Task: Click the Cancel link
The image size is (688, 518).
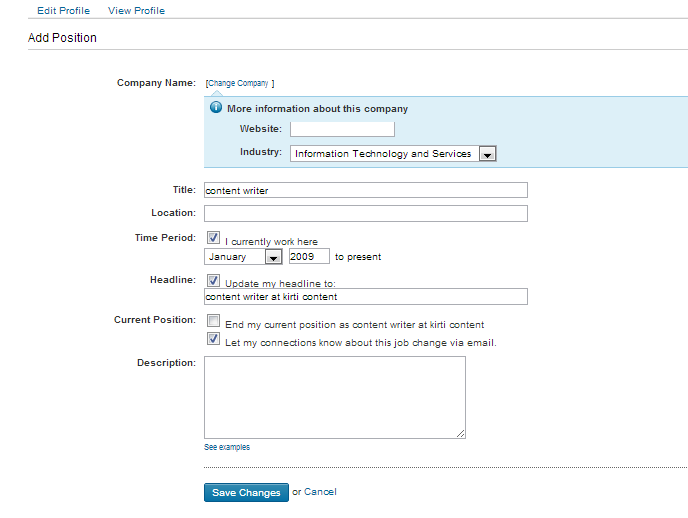Action: 320,492
